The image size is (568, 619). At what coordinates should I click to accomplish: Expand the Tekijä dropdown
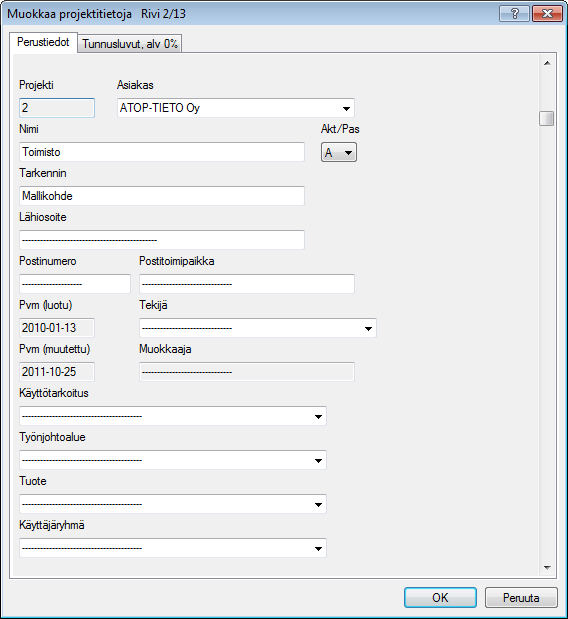(258, 328)
